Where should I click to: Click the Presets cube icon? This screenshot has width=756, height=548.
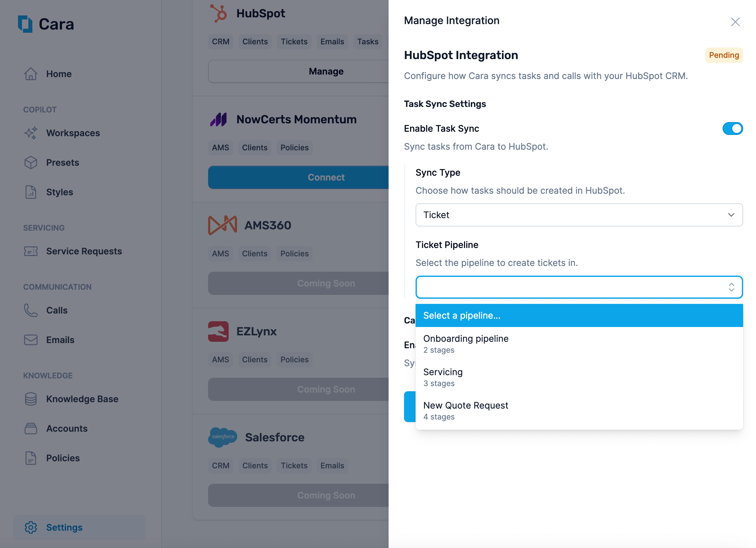click(x=31, y=163)
